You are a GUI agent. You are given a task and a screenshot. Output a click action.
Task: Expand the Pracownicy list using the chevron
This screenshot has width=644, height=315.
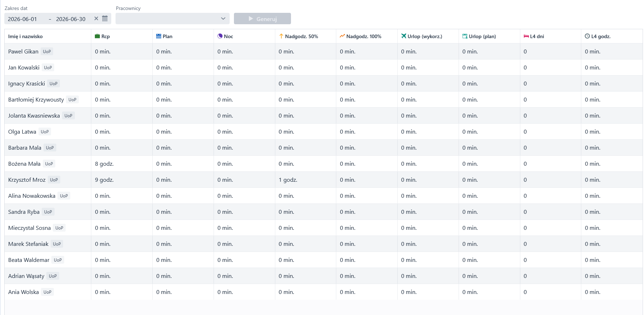[x=223, y=19]
